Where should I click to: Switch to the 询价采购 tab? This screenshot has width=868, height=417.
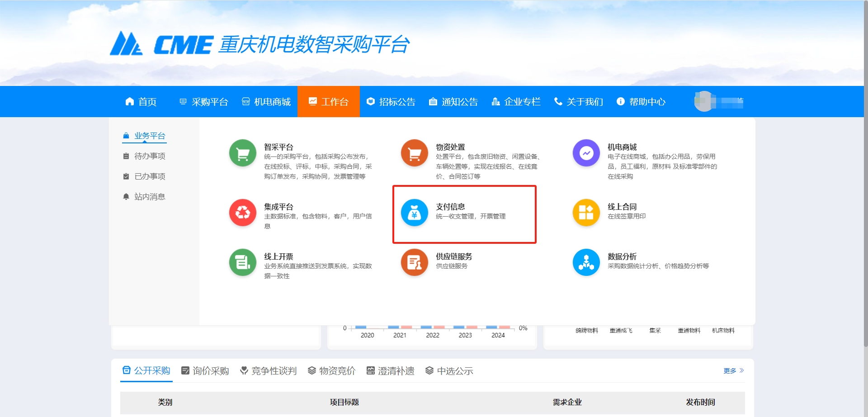[205, 371]
